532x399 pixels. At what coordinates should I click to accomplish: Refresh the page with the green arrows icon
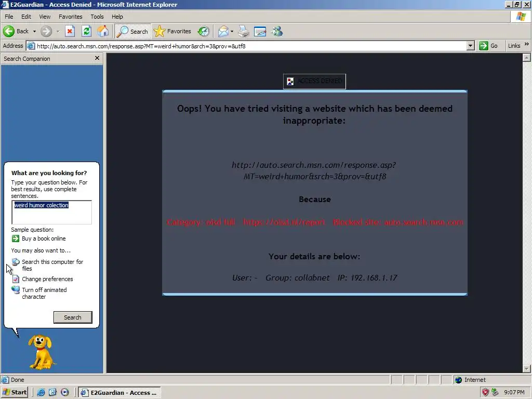tap(87, 31)
